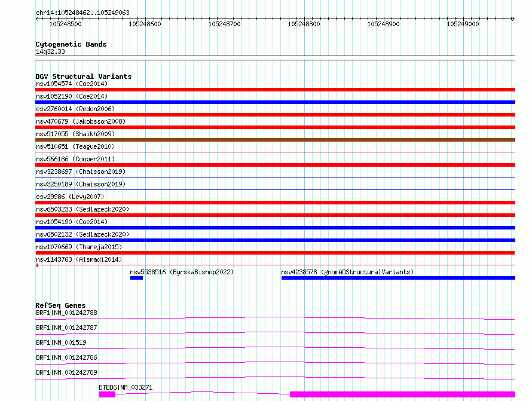Select the short blue bar of nsv5538516

click(x=136, y=278)
